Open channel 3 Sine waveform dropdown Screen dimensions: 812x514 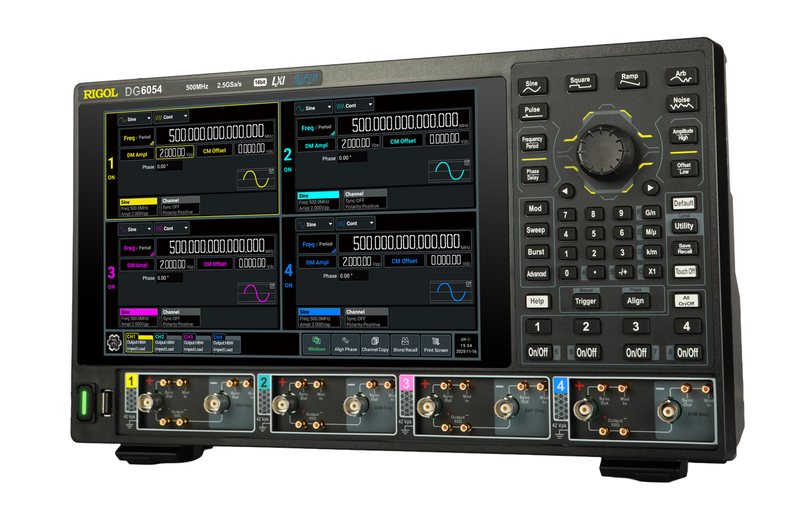coord(135,229)
